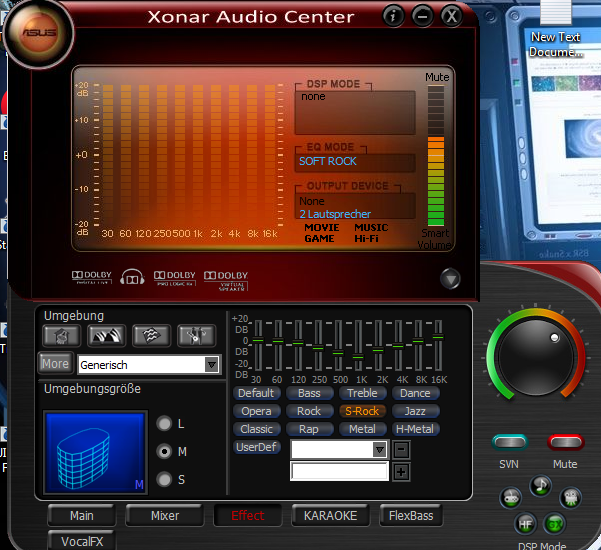601x550 pixels.
Task: Open New Text Document on desktop
Action: click(556, 31)
